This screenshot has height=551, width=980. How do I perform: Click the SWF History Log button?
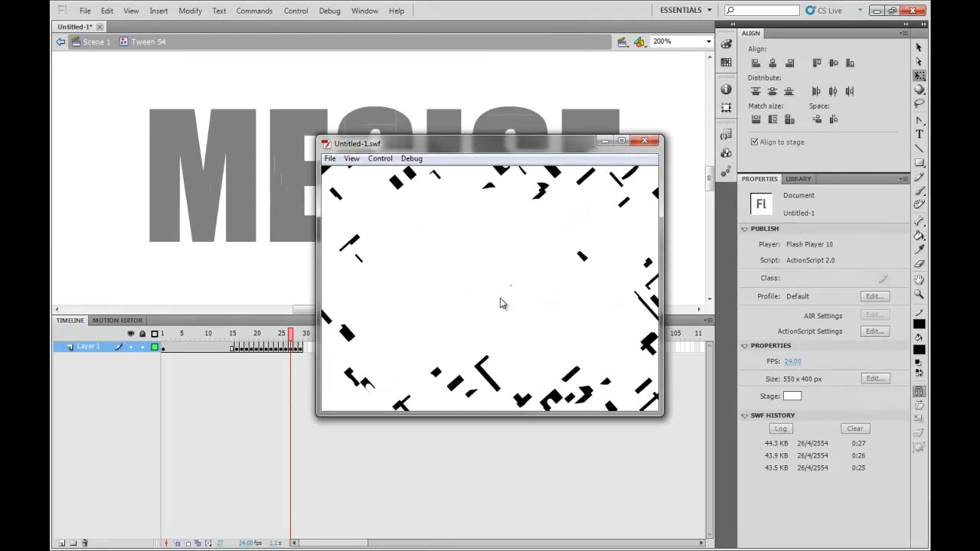[780, 429]
